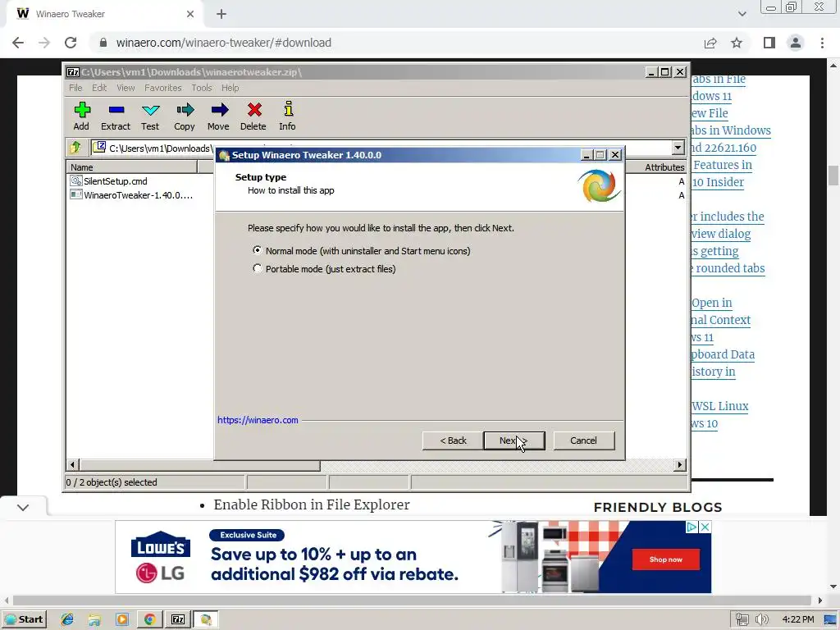Click the share page icon in Chrome
Image resolution: width=840 pixels, height=630 pixels.
tap(710, 43)
